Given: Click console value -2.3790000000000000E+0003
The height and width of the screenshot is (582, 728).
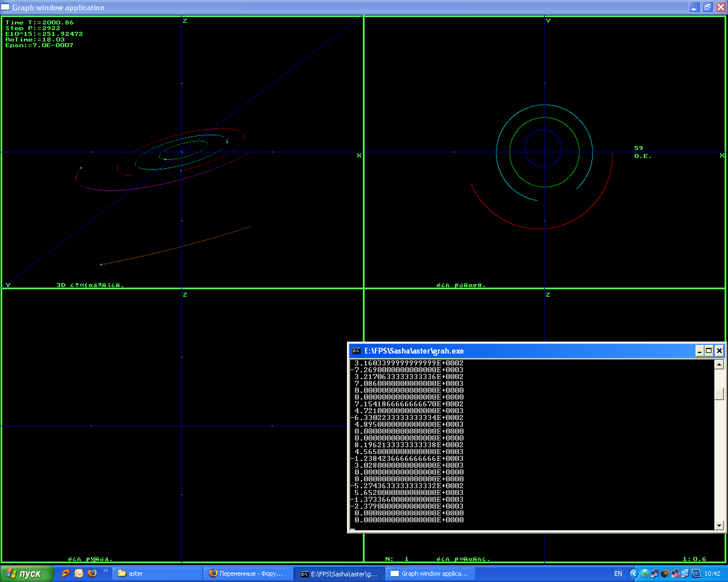Looking at the screenshot, I should 407,506.
